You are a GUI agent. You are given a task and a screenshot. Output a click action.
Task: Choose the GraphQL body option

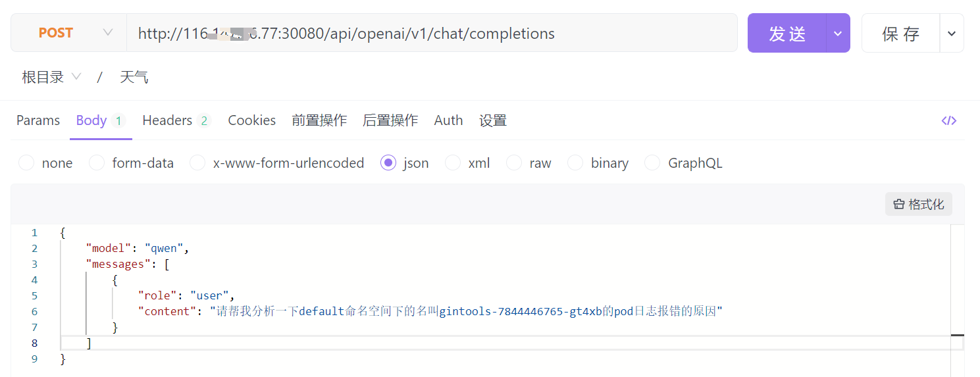coord(652,163)
